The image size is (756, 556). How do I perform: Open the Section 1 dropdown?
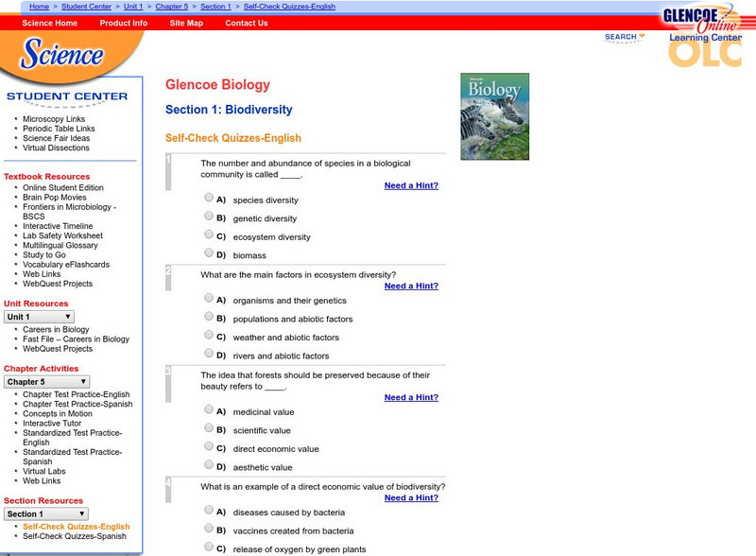pos(45,514)
